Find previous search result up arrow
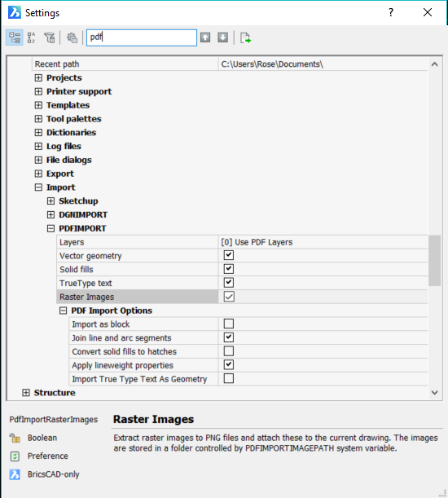Screen dimensions: 448x498 pyautogui.click(x=205, y=37)
